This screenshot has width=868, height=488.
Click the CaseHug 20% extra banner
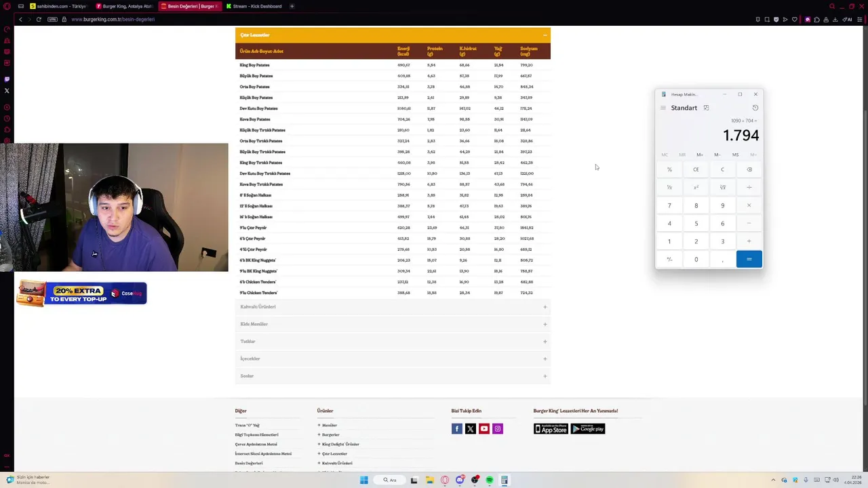click(x=81, y=293)
